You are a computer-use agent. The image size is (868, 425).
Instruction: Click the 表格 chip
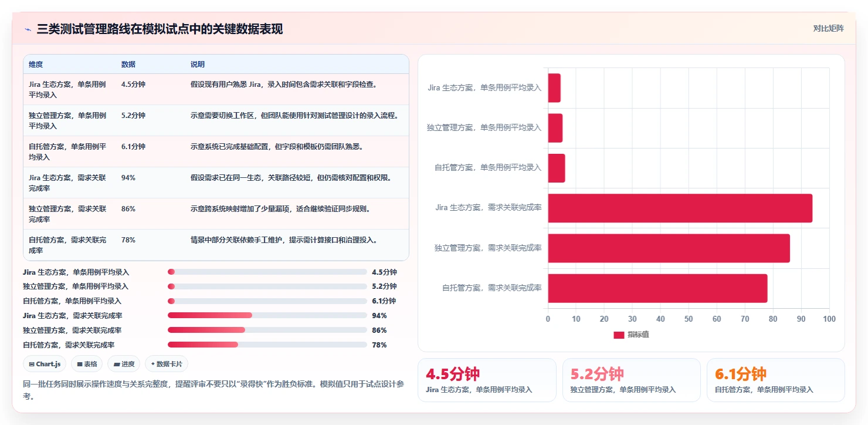pyautogui.click(x=87, y=364)
